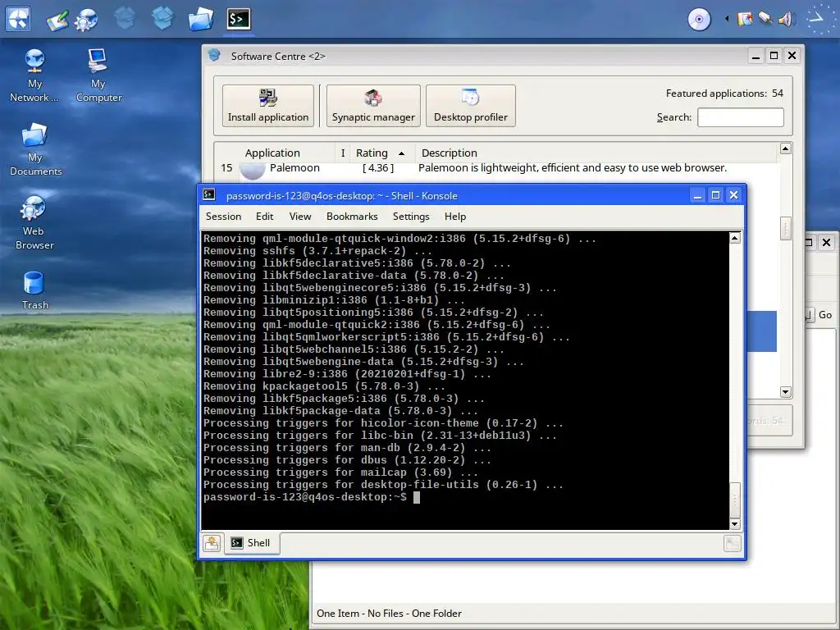Click the 'Processing triggers for man-db' line

tap(347, 448)
